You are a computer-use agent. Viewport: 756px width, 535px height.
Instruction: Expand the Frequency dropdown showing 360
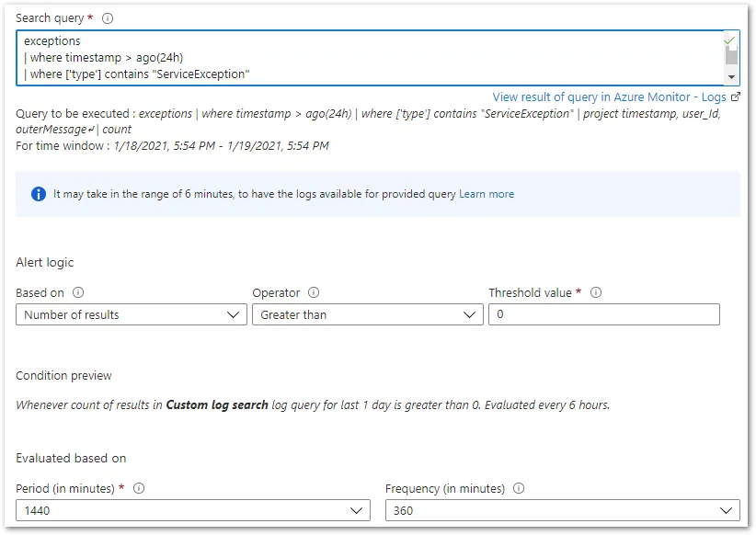pyautogui.click(x=562, y=510)
